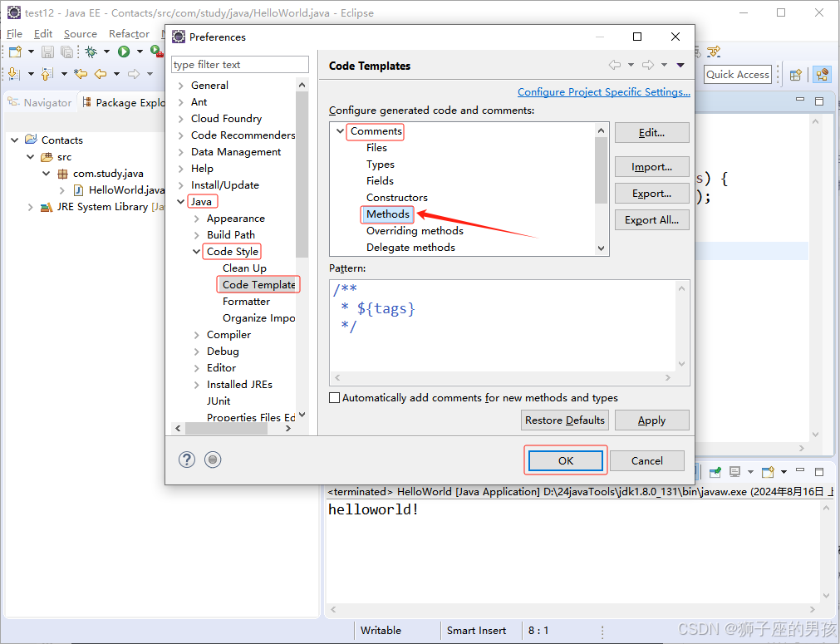The width and height of the screenshot is (840, 644).
Task: Select Constructors comment template
Action: pyautogui.click(x=397, y=198)
